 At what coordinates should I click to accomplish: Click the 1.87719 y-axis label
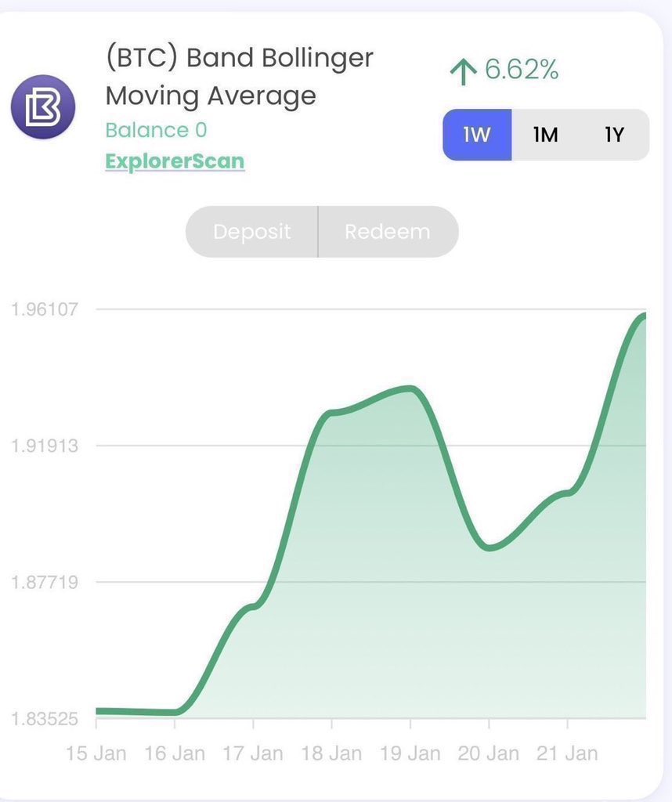point(45,582)
